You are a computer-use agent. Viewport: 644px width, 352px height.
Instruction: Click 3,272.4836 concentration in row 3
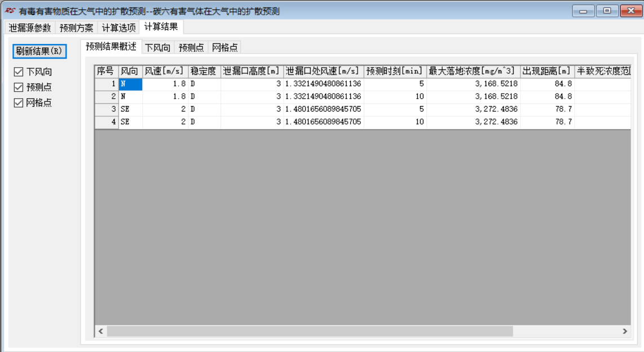coord(473,109)
